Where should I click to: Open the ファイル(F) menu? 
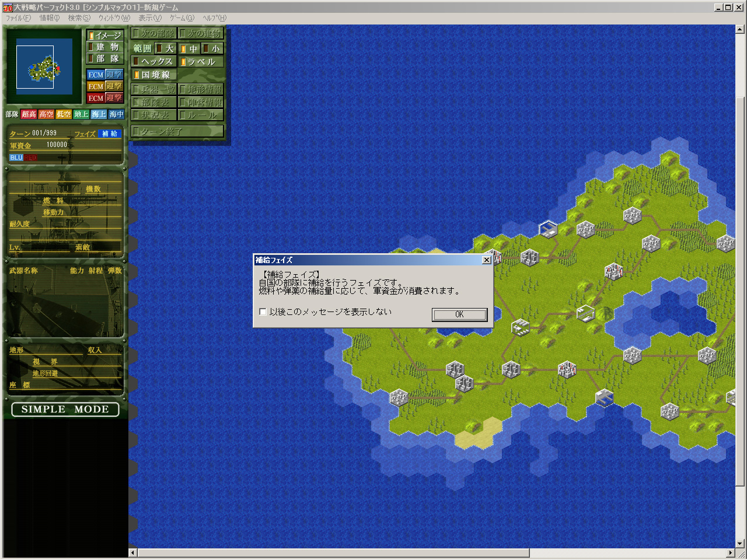pyautogui.click(x=18, y=18)
